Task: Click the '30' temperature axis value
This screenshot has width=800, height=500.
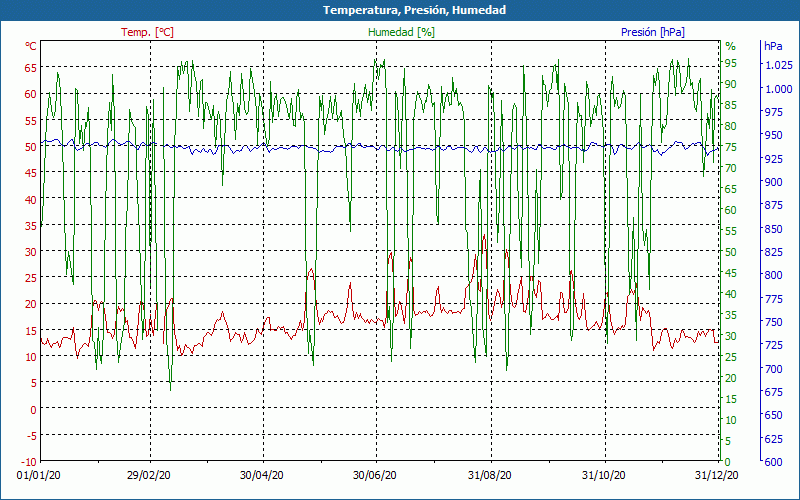Action: click(31, 252)
